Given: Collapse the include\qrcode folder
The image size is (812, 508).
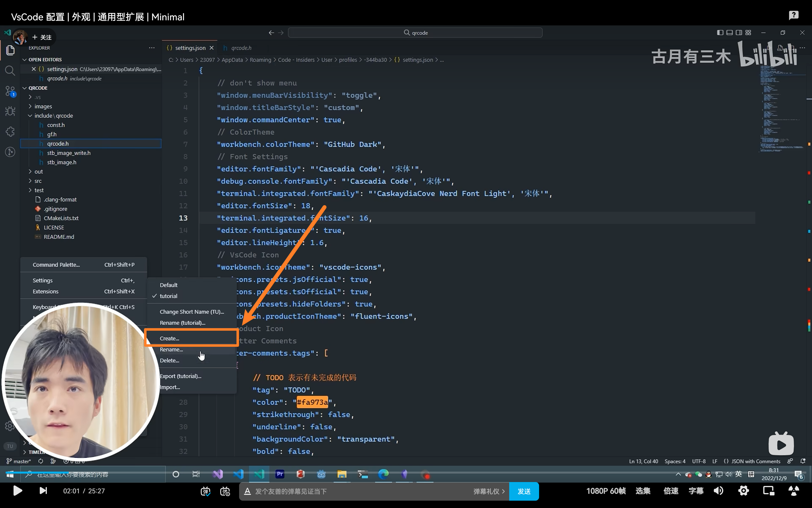Looking at the screenshot, I should click(30, 116).
